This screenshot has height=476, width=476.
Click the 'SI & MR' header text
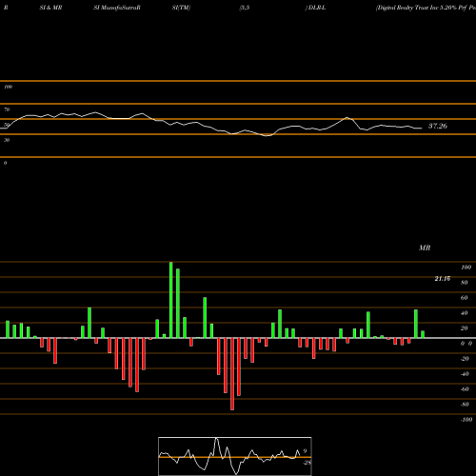click(50, 8)
